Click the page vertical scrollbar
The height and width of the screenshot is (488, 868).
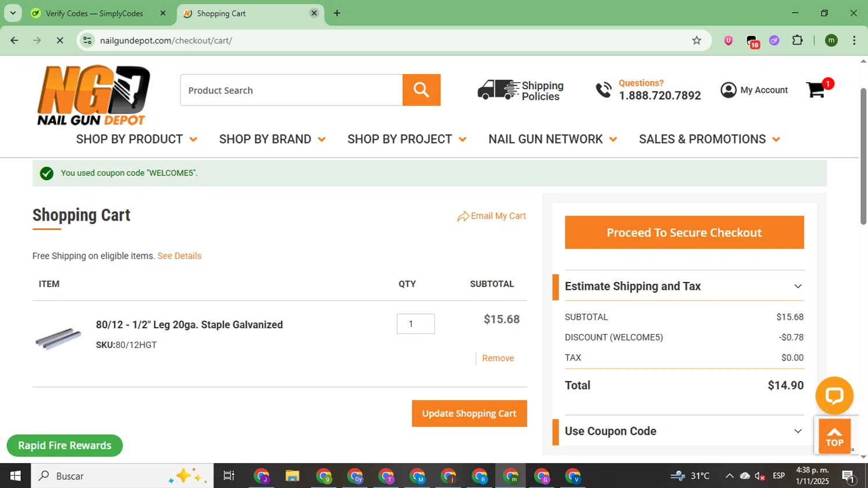(x=863, y=156)
